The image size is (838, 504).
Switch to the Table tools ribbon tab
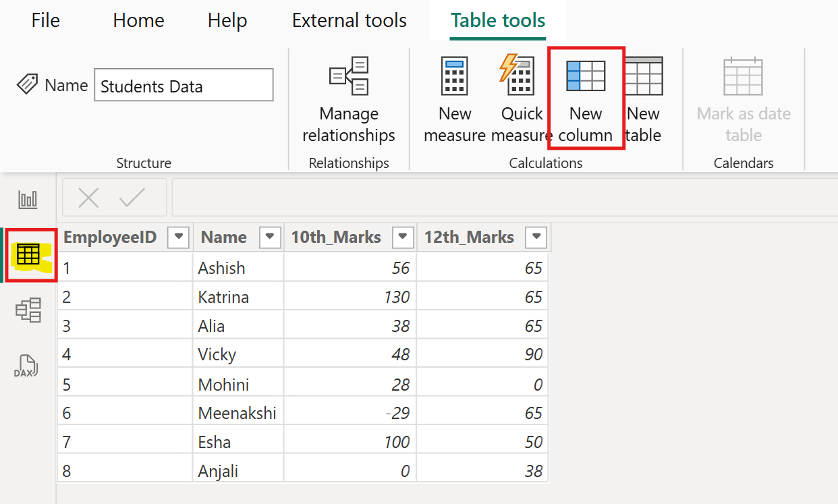pyautogui.click(x=497, y=20)
